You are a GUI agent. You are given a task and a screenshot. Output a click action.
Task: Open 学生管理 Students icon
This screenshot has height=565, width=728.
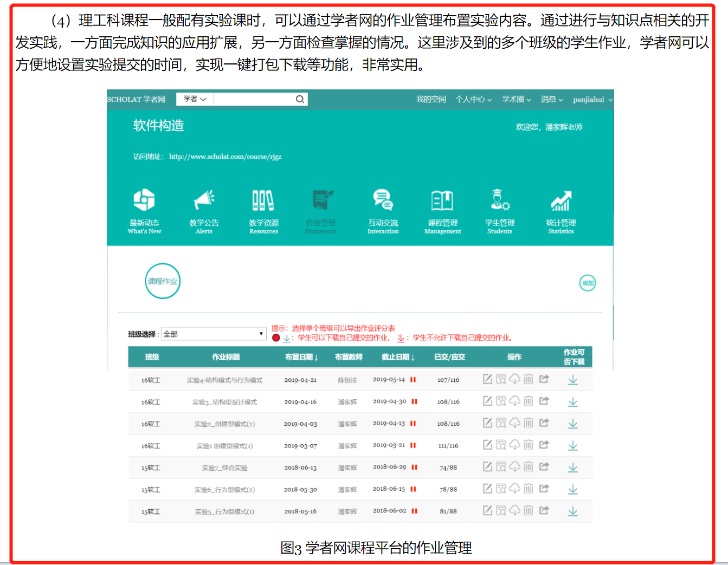coord(499,201)
